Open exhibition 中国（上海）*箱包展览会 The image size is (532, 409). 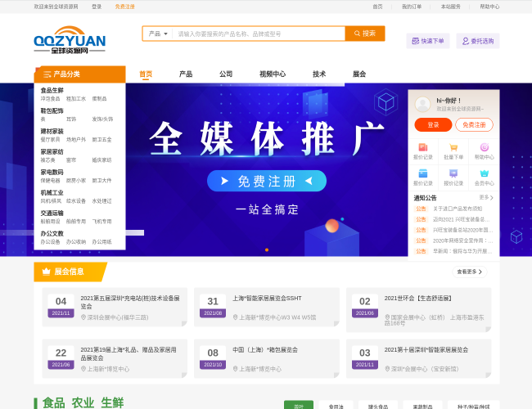[x=265, y=349]
